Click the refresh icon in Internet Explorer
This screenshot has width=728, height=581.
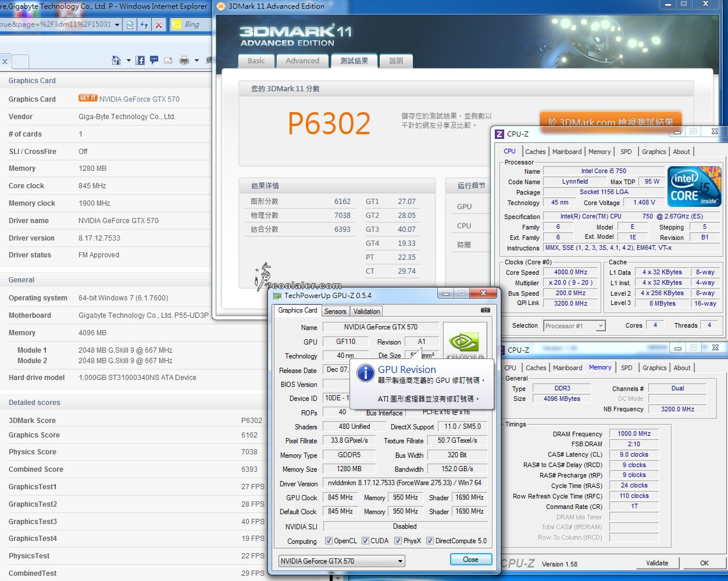coord(144,24)
